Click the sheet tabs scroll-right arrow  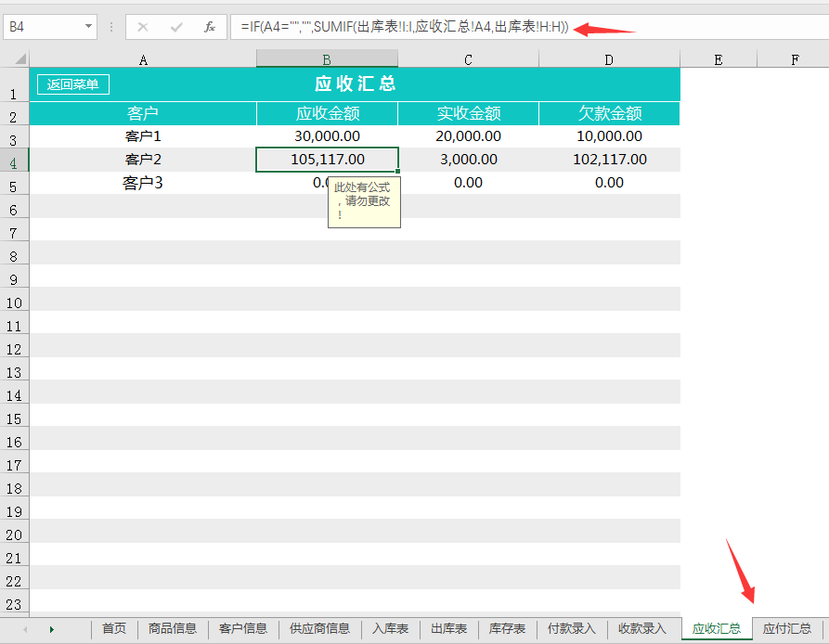coord(51,629)
